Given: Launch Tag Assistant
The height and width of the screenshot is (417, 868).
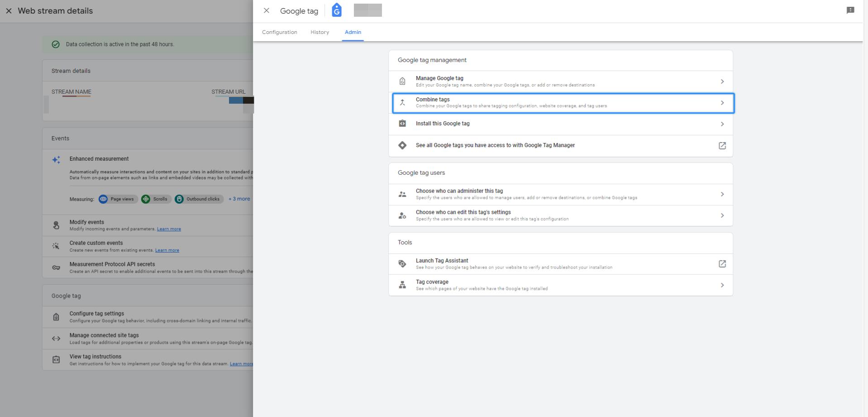Looking at the screenshot, I should [561, 264].
